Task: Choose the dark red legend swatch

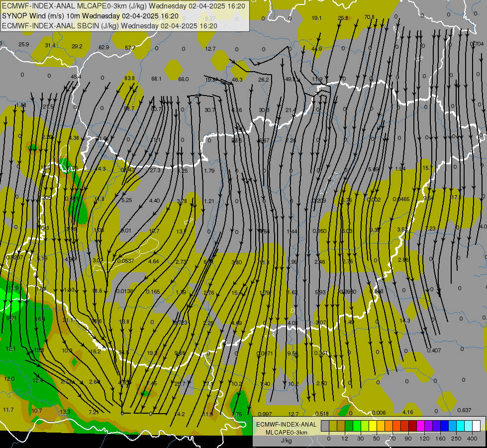Action: pyautogui.click(x=412, y=426)
